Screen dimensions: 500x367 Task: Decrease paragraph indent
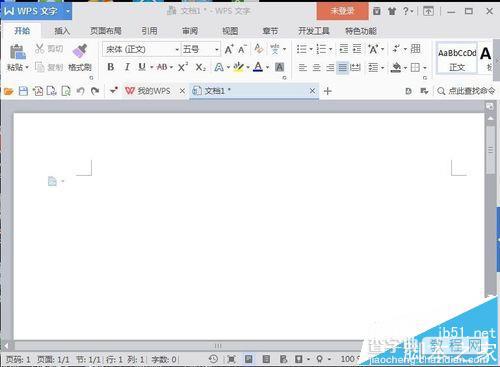tap(344, 49)
